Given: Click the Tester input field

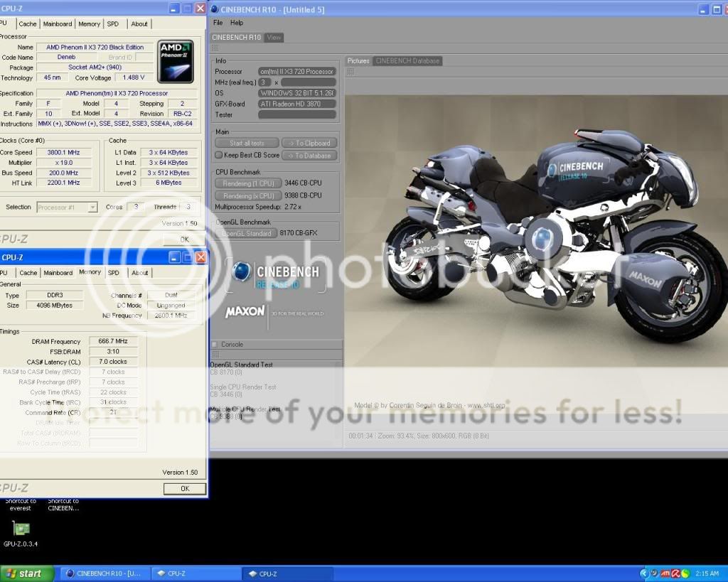Looking at the screenshot, I should 297,114.
